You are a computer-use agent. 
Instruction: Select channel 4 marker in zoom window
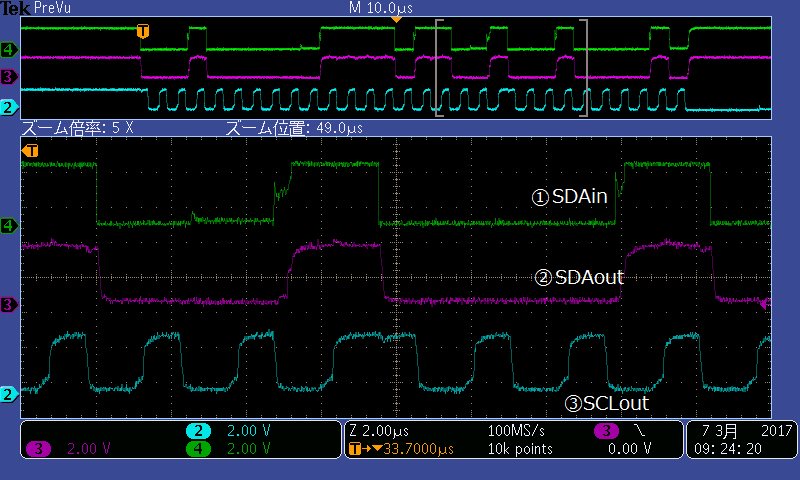click(x=9, y=225)
